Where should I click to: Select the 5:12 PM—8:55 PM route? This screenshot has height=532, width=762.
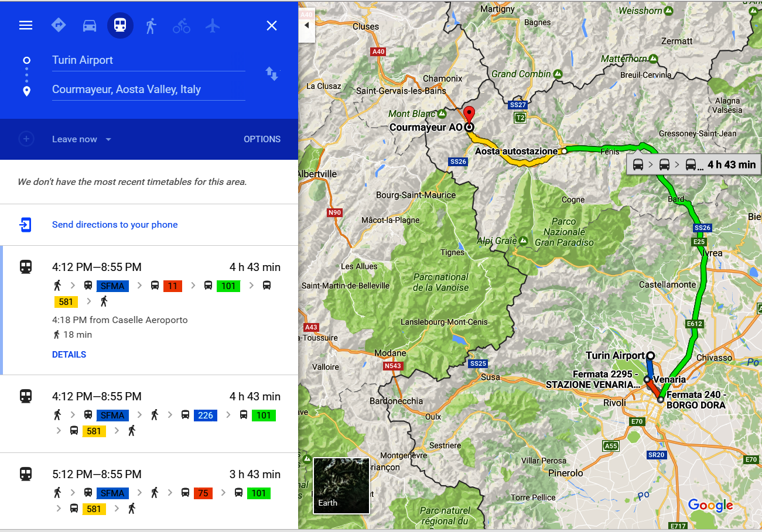coord(149,492)
